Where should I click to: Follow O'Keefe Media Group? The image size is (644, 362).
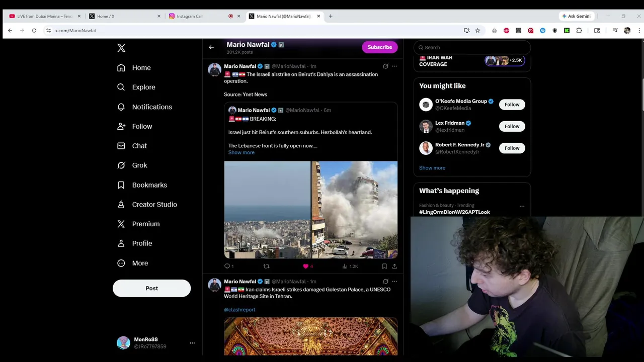pyautogui.click(x=512, y=105)
